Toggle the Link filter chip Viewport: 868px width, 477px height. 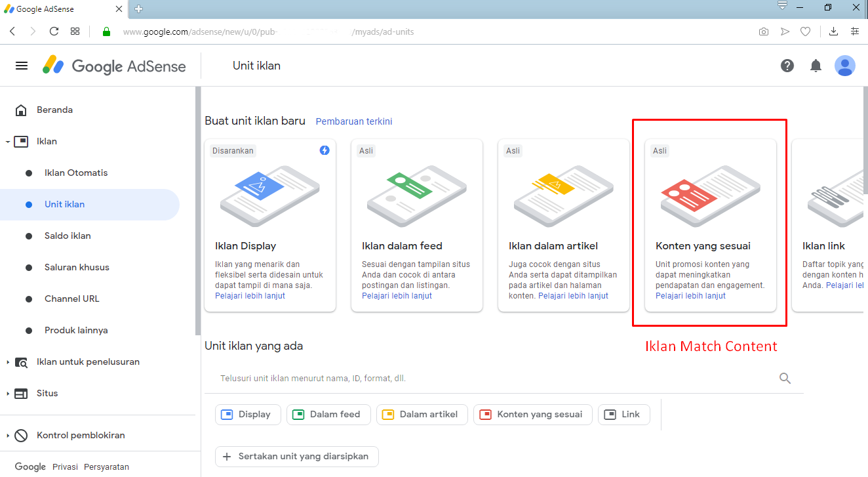point(624,414)
